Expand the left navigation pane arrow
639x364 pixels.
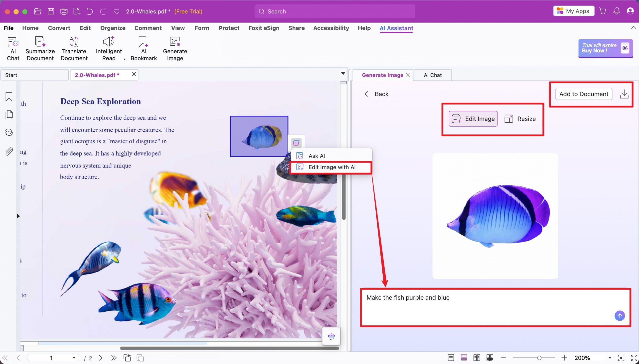point(18,216)
